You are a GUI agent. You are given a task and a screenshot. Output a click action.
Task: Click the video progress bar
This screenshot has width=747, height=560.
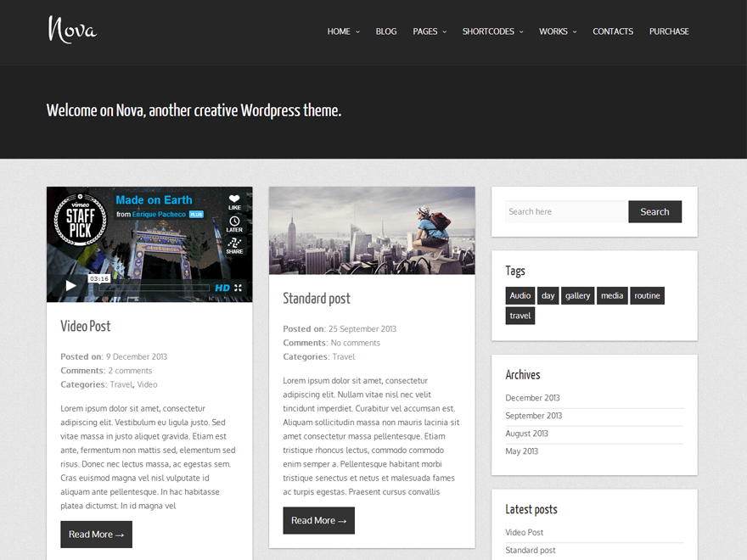pos(153,288)
